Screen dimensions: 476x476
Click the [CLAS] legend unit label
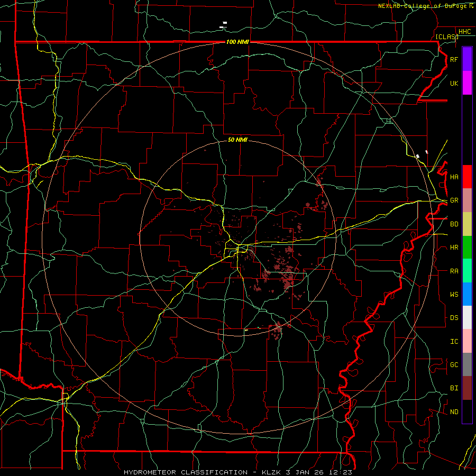click(x=447, y=36)
